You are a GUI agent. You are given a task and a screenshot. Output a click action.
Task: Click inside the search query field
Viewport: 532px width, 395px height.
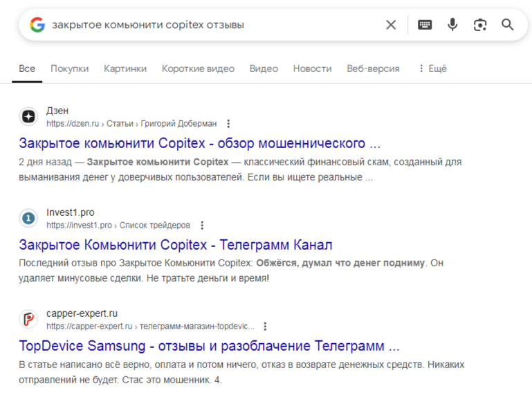pos(208,25)
